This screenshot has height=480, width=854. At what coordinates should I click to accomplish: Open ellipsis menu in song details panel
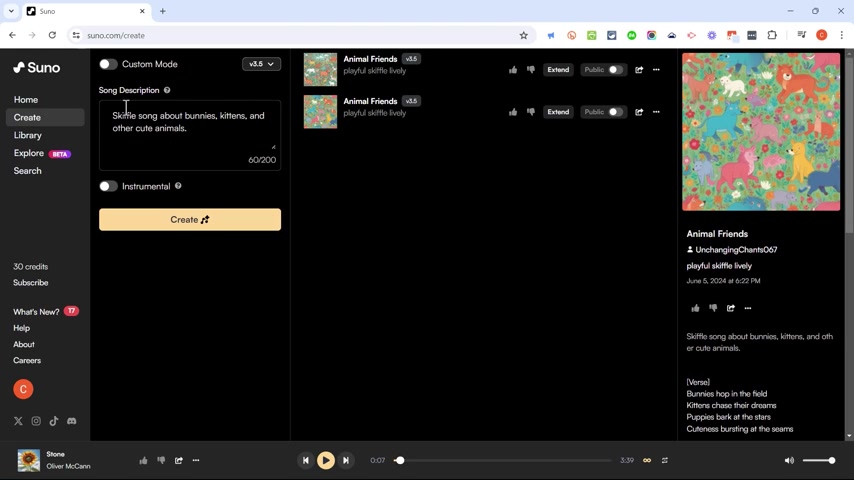coord(748,308)
